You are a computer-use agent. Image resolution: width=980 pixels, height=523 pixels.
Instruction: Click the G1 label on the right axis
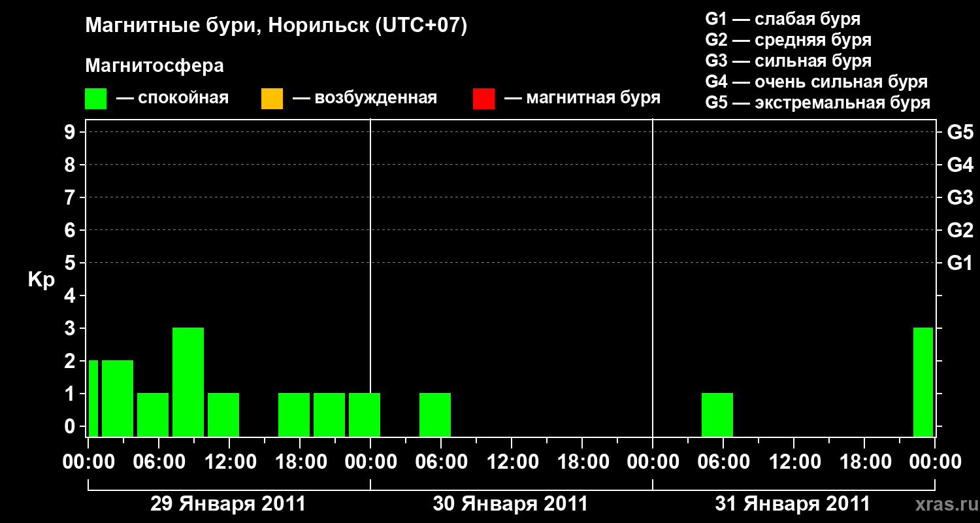[x=960, y=263]
